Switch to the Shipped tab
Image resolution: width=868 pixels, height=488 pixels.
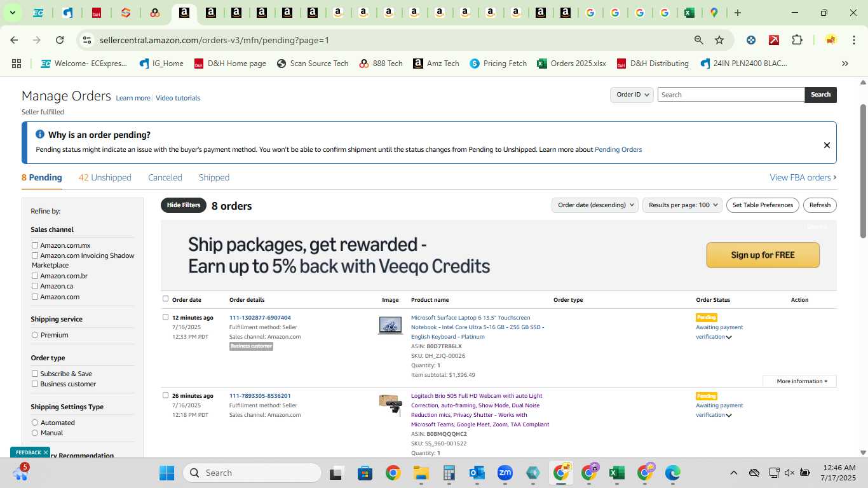(x=214, y=177)
